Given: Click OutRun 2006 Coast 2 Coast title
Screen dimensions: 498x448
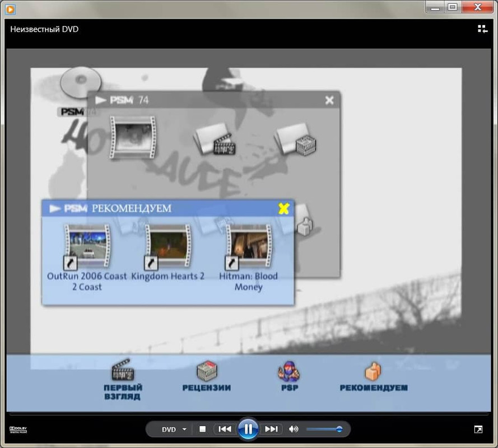Looking at the screenshot, I should coord(87,281).
